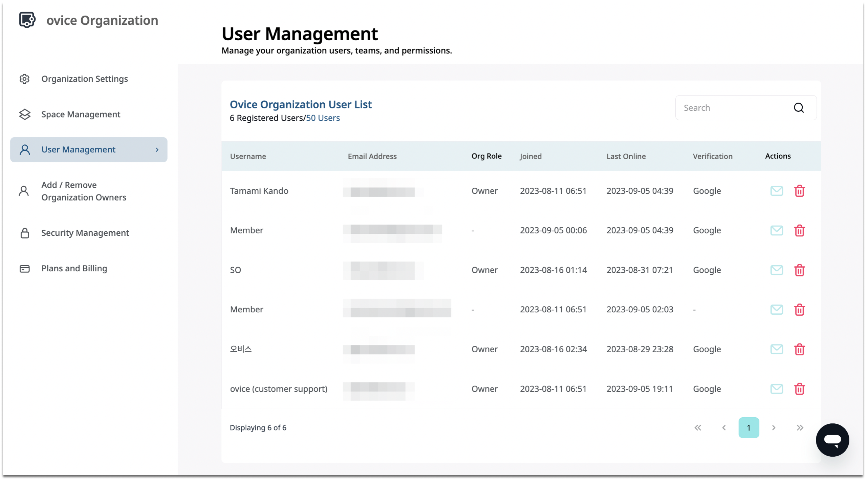This screenshot has width=868, height=481.
Task: Open the chat support bubble
Action: pyautogui.click(x=832, y=440)
